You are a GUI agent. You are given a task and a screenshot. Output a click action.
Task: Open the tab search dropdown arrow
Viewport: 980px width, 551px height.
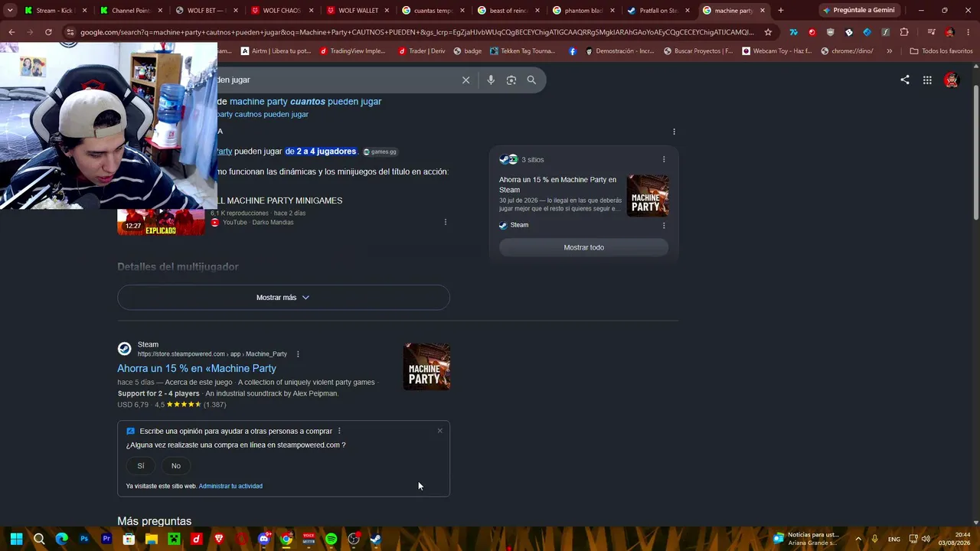[10, 11]
